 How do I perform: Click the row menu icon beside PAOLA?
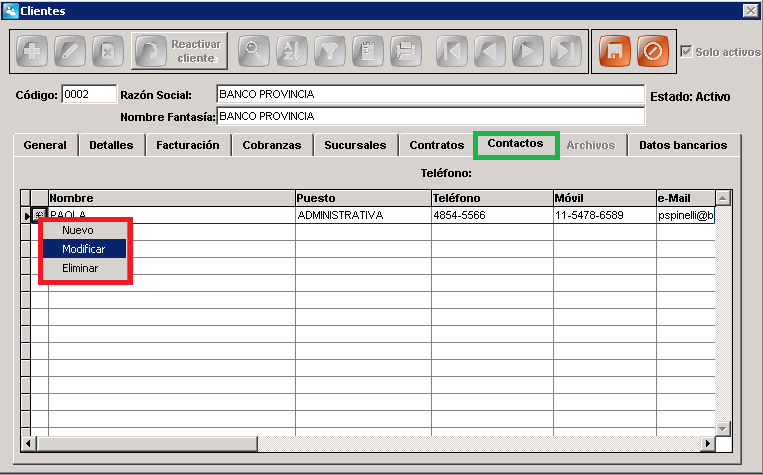pos(39,215)
